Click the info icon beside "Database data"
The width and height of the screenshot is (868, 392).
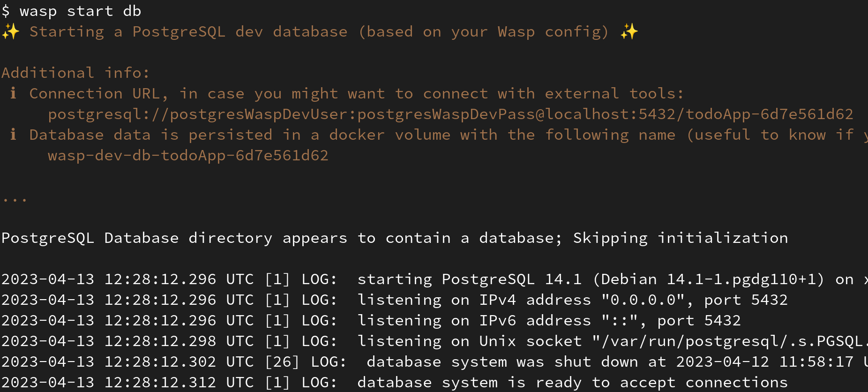[13, 135]
